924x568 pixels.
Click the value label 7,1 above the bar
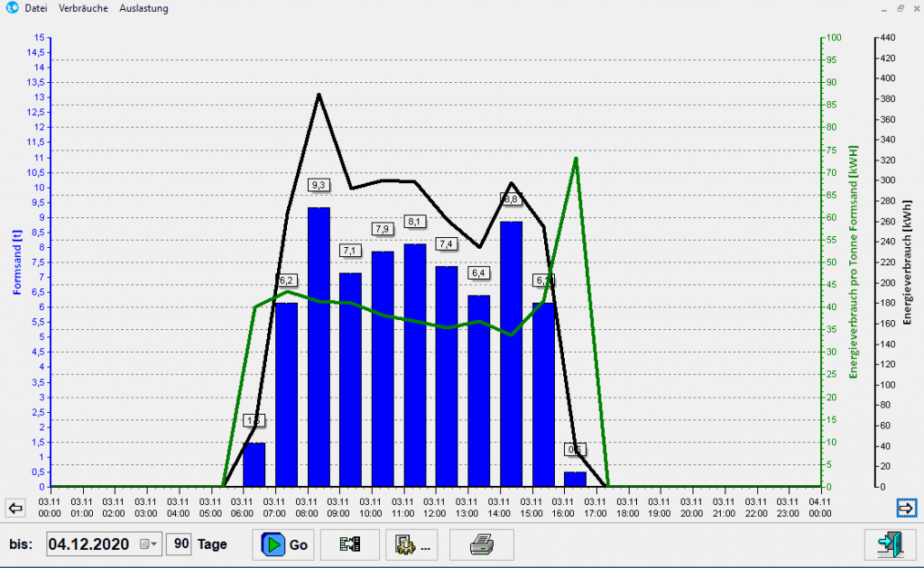tap(350, 250)
